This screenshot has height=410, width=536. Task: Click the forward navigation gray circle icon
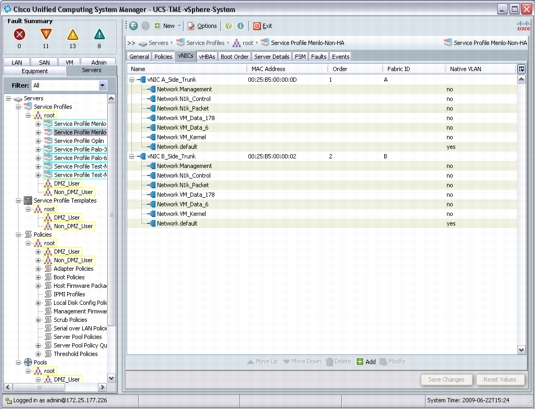146,26
